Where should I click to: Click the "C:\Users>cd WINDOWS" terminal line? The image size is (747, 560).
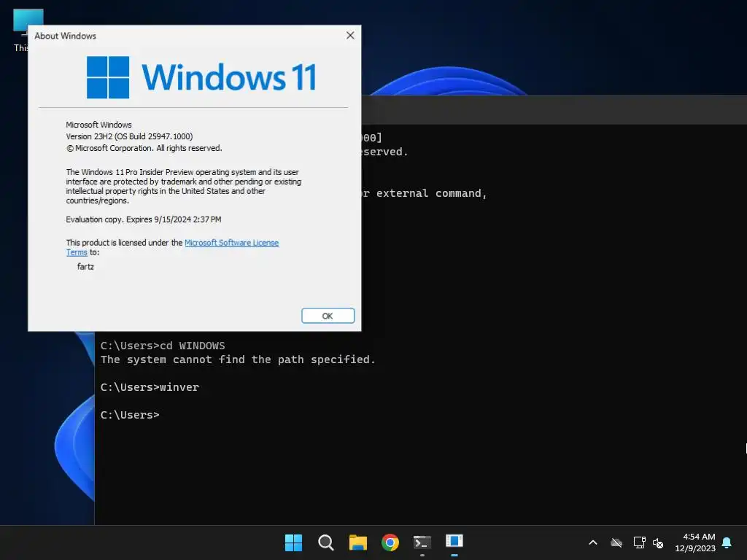tap(163, 346)
